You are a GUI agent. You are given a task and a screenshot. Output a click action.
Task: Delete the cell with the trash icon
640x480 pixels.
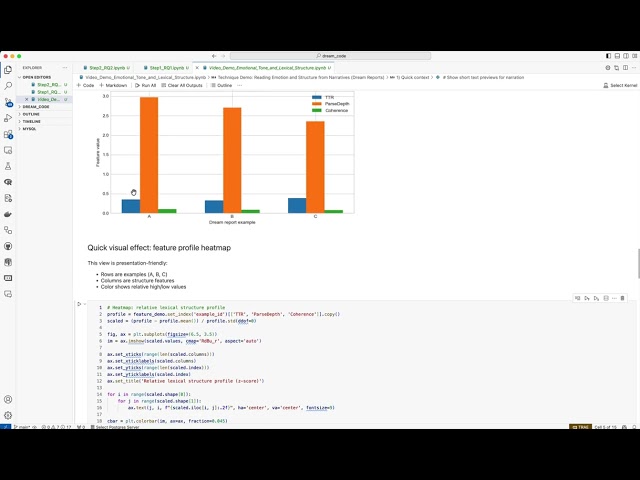coord(622,298)
